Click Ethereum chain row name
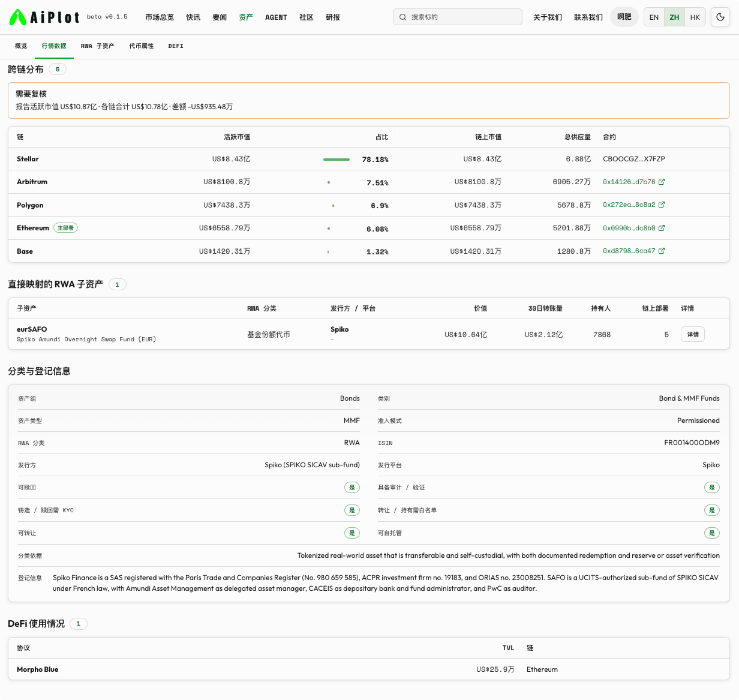 click(33, 228)
